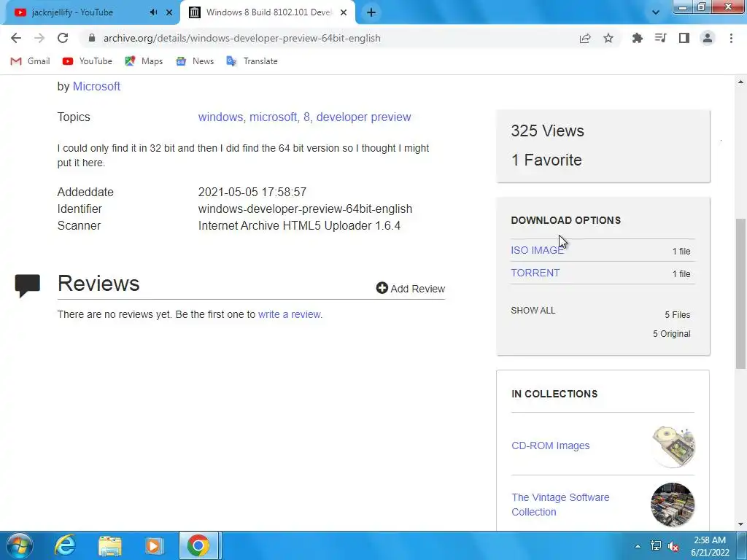Click the Addeddate value 2021-05-05 17:58:57
The height and width of the screenshot is (560, 747).
point(252,192)
